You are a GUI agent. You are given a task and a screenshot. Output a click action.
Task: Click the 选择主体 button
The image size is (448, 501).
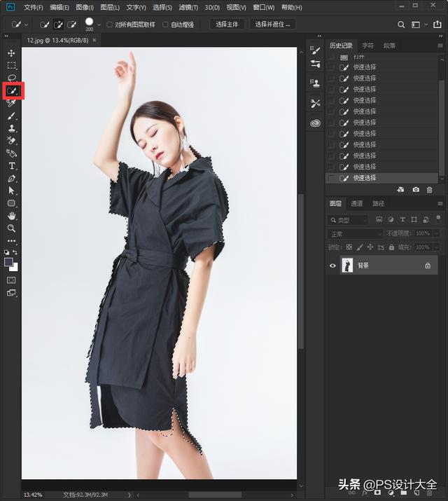(x=227, y=25)
